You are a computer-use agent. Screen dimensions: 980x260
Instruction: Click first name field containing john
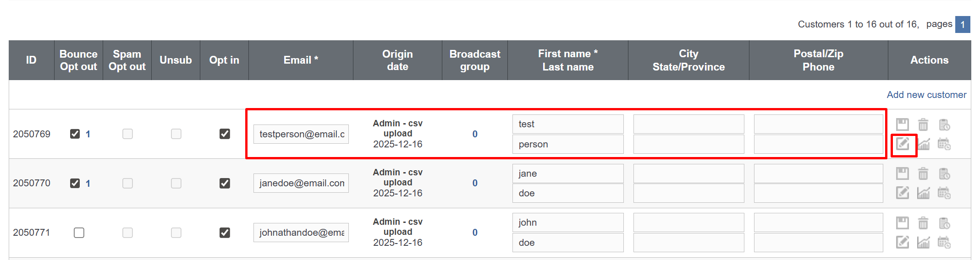pos(568,222)
